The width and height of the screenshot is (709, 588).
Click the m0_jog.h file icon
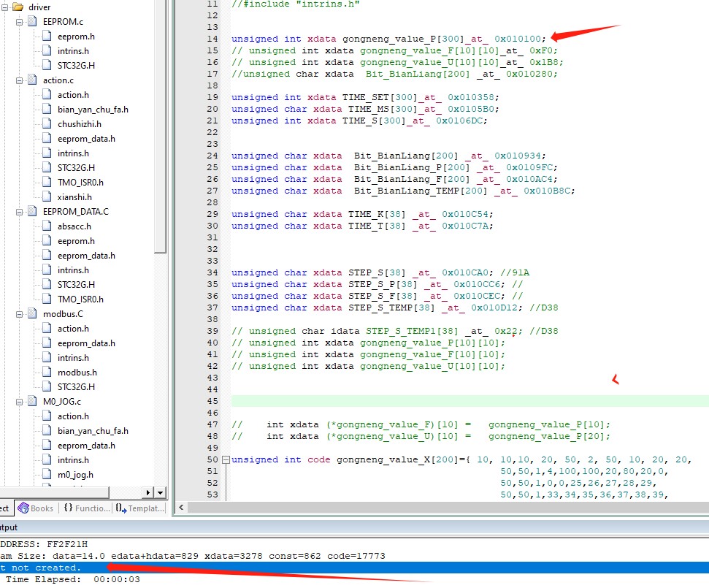(x=47, y=474)
